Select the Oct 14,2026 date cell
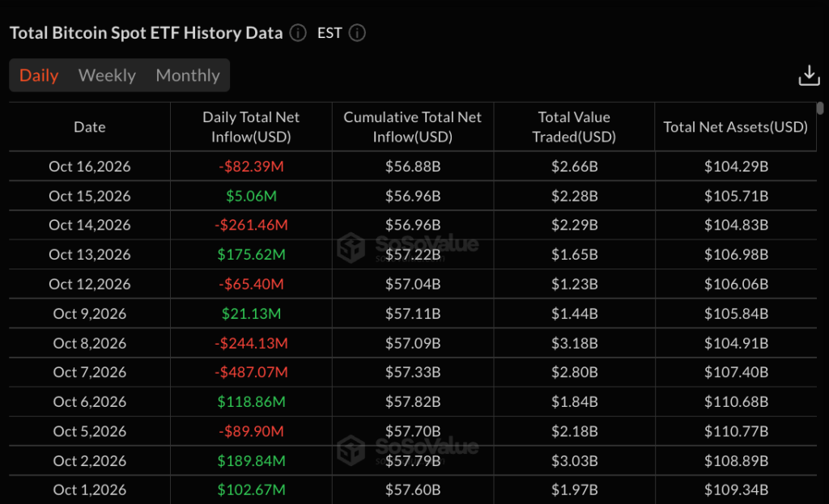Screen dimensions: 829x504 coord(90,225)
